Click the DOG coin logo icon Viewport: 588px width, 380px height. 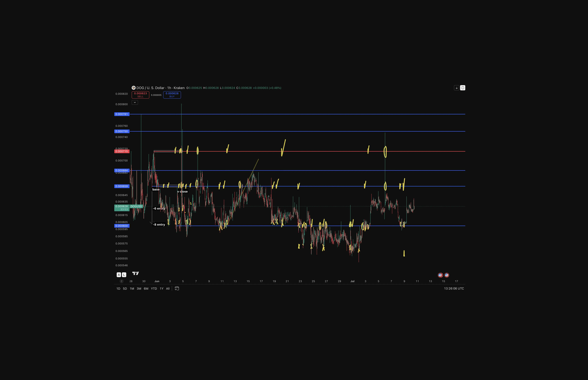coord(134,88)
